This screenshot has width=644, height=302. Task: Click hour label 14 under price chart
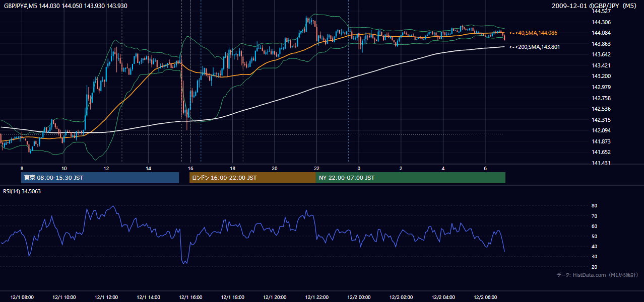(148, 168)
